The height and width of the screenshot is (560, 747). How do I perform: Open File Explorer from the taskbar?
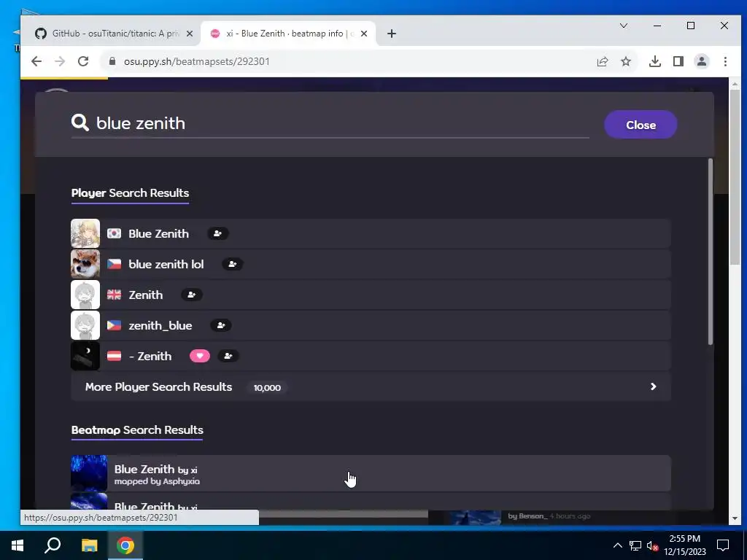pyautogui.click(x=89, y=545)
